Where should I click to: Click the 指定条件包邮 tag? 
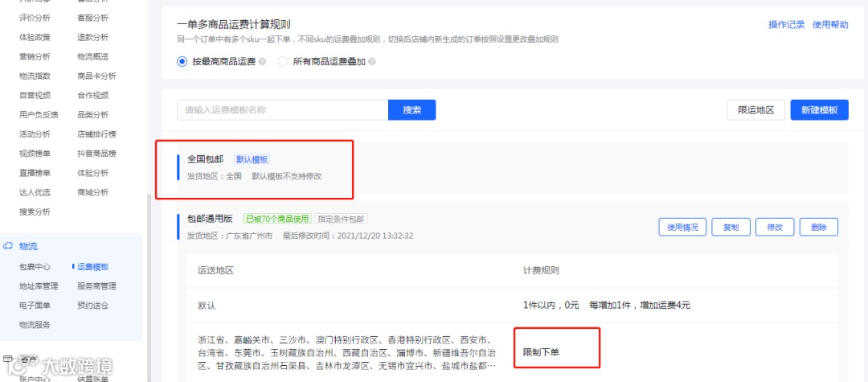pos(342,219)
